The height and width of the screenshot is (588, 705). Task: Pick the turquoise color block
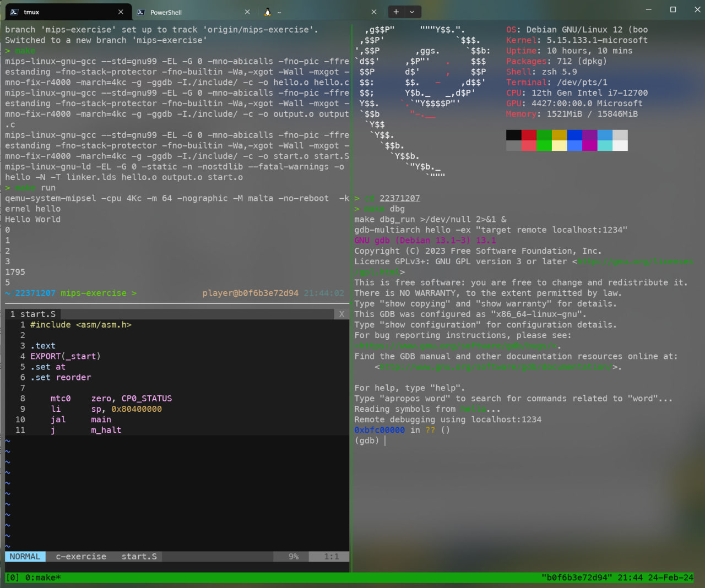pos(605,145)
